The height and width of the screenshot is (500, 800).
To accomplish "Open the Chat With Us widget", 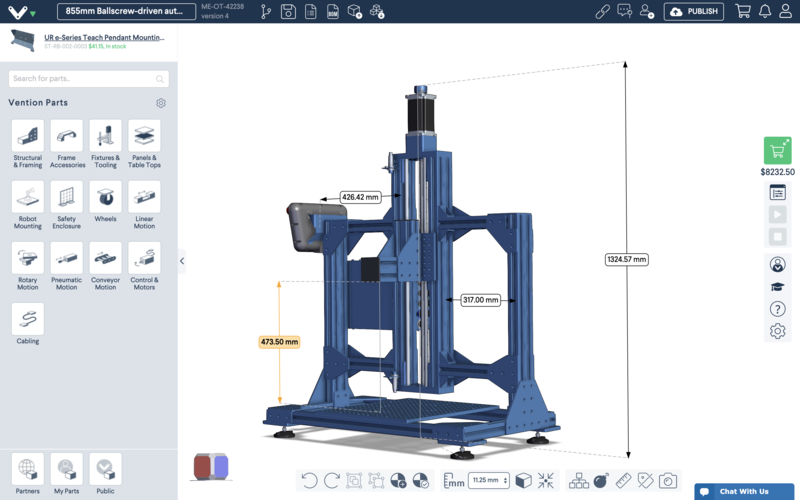I will click(744, 491).
